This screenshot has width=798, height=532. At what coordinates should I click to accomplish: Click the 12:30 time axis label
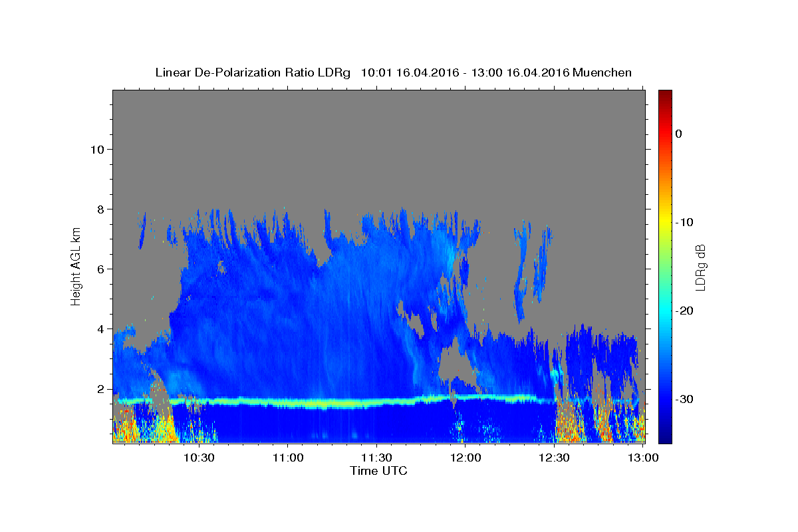click(554, 458)
